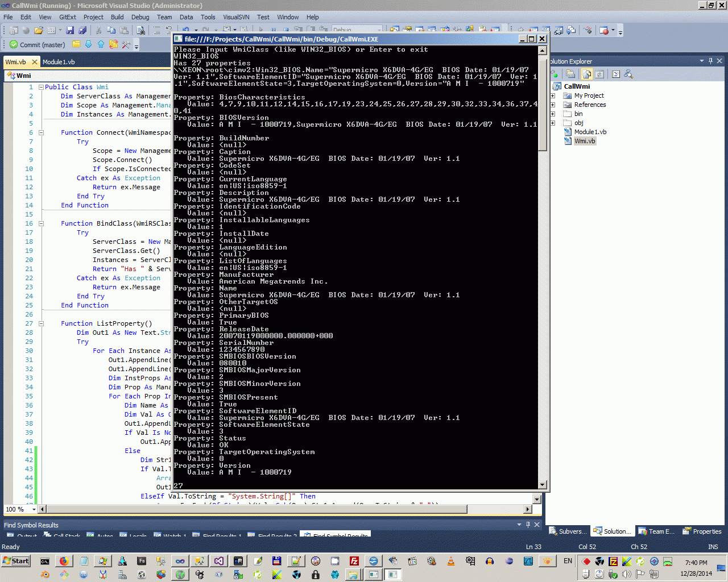Expand the My Project tree node

(x=552, y=95)
